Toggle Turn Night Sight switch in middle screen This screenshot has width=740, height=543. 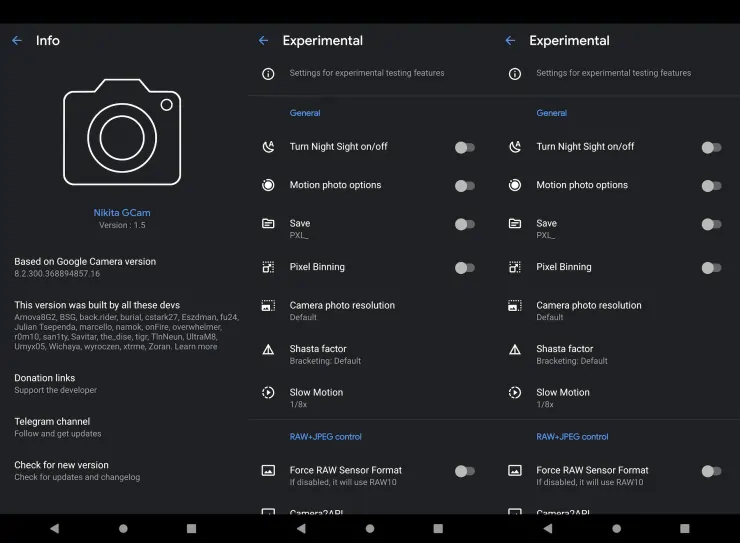465,148
